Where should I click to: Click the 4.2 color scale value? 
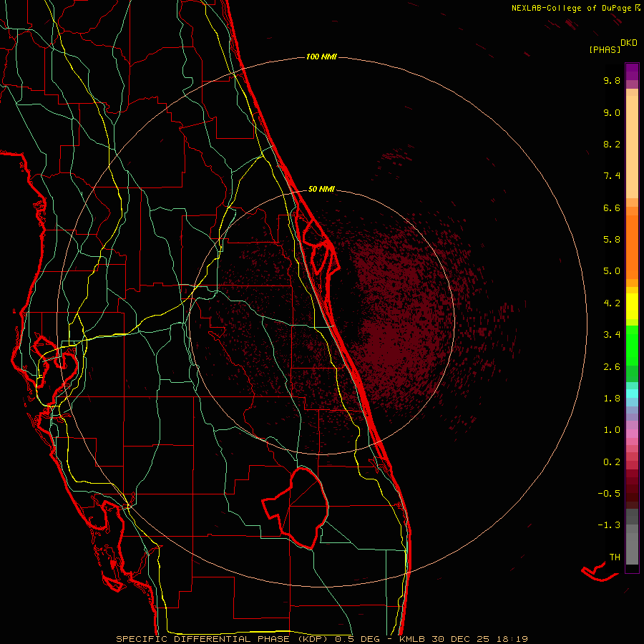612,303
